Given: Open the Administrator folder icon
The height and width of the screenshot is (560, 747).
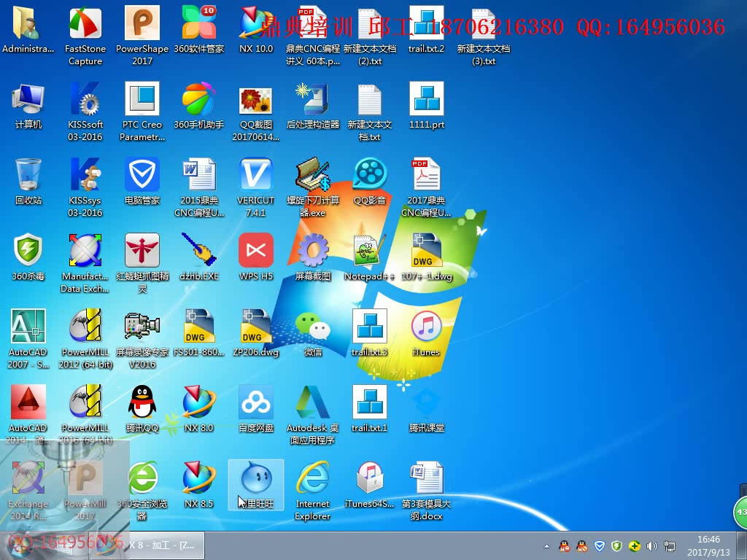Looking at the screenshot, I should tap(28, 29).
